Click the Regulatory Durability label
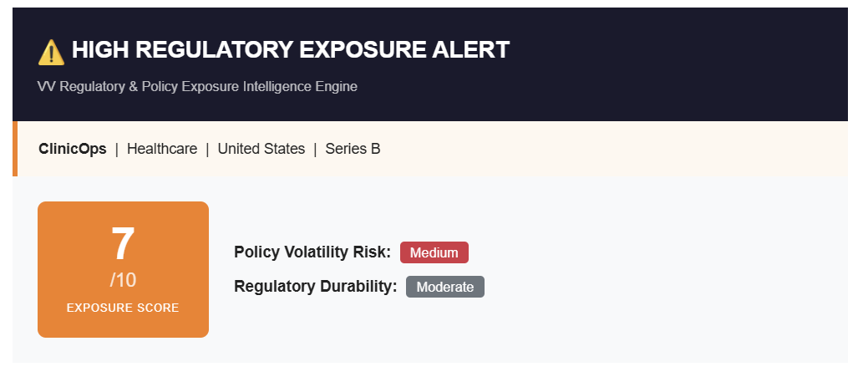 (315, 287)
